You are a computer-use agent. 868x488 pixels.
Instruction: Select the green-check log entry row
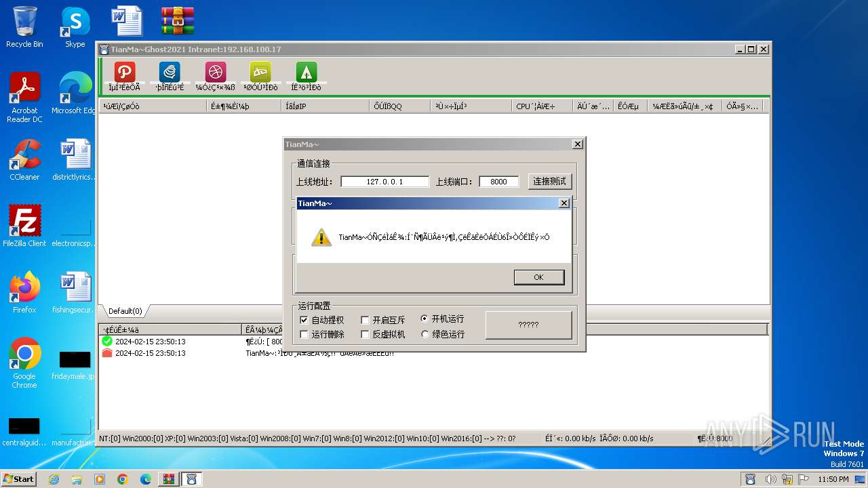point(434,342)
